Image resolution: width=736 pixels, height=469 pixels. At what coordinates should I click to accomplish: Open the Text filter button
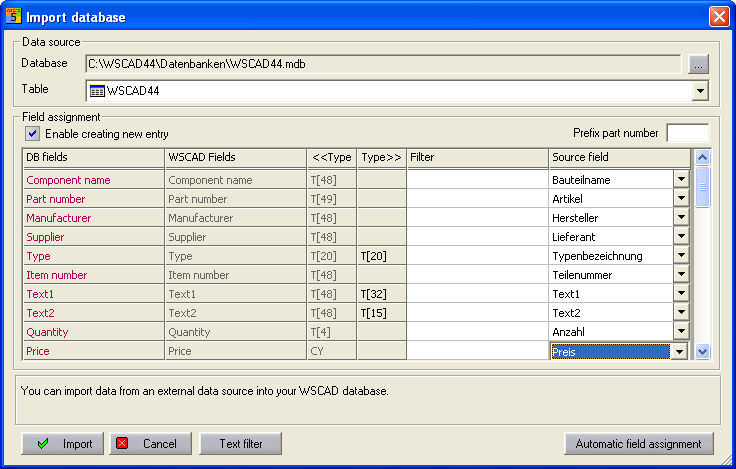[x=241, y=444]
